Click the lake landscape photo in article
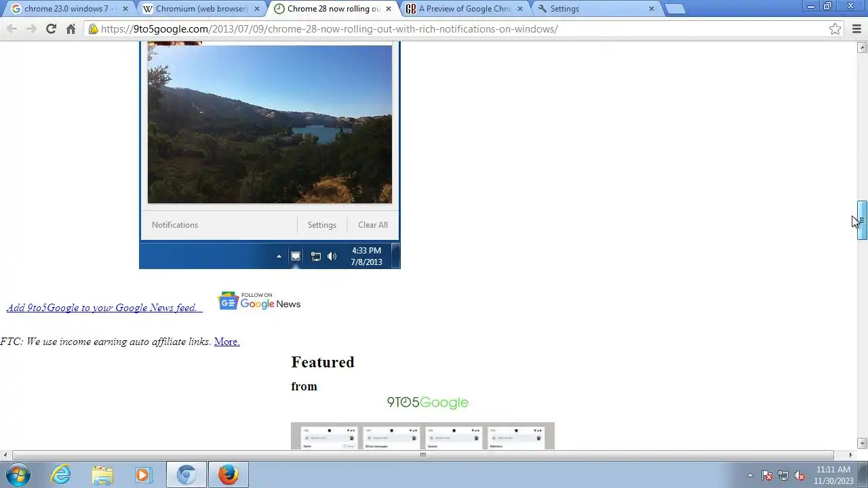Image resolution: width=868 pixels, height=488 pixels. click(x=270, y=124)
